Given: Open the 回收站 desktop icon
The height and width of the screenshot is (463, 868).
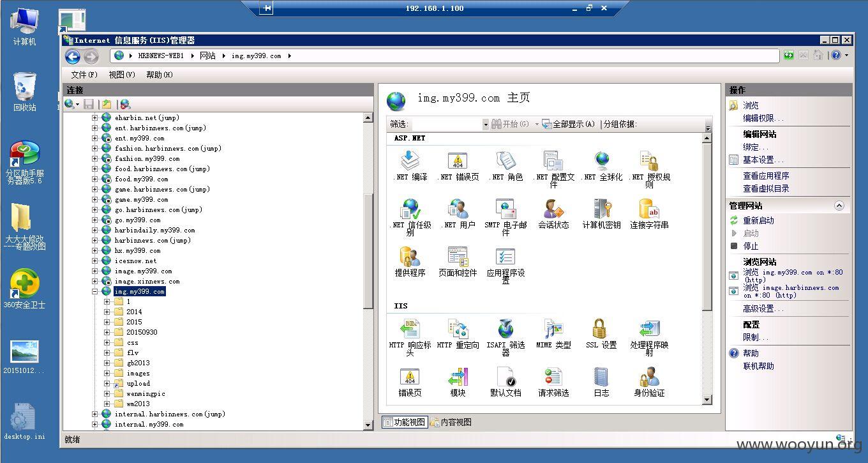Looking at the screenshot, I should coord(24,91).
